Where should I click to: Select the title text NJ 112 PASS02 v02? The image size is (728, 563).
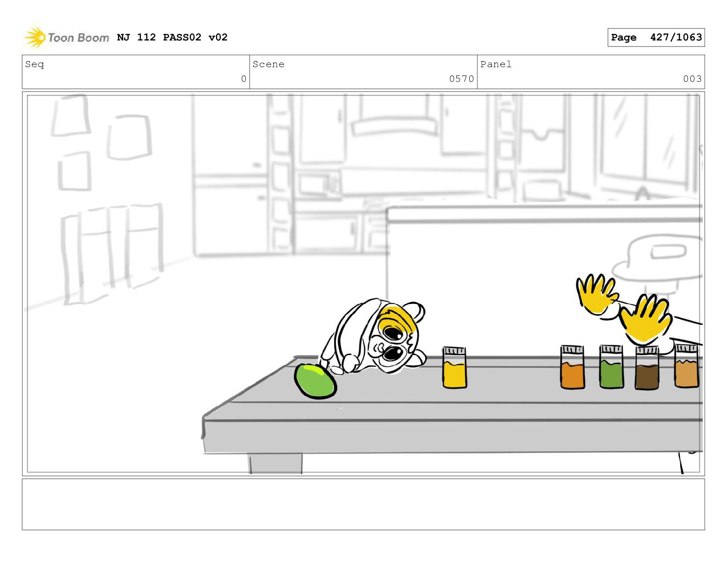pos(172,37)
